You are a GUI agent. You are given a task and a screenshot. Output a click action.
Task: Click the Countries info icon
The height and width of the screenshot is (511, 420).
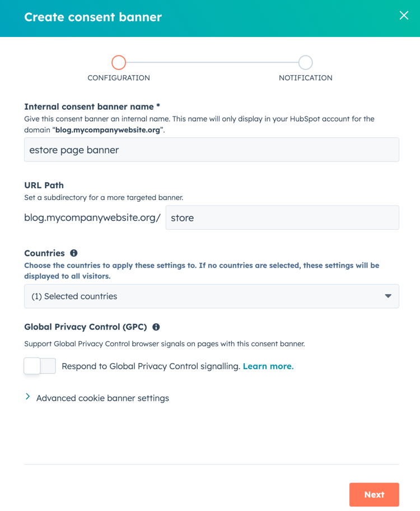coord(73,253)
